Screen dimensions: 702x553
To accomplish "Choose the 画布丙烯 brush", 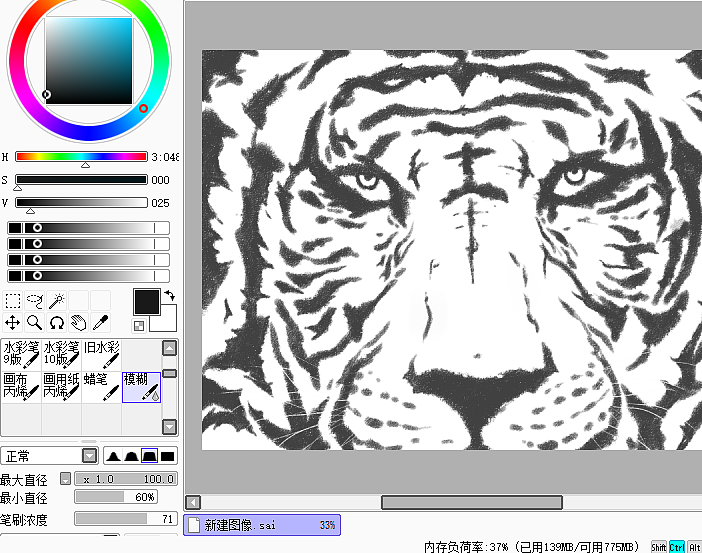I will pos(21,387).
